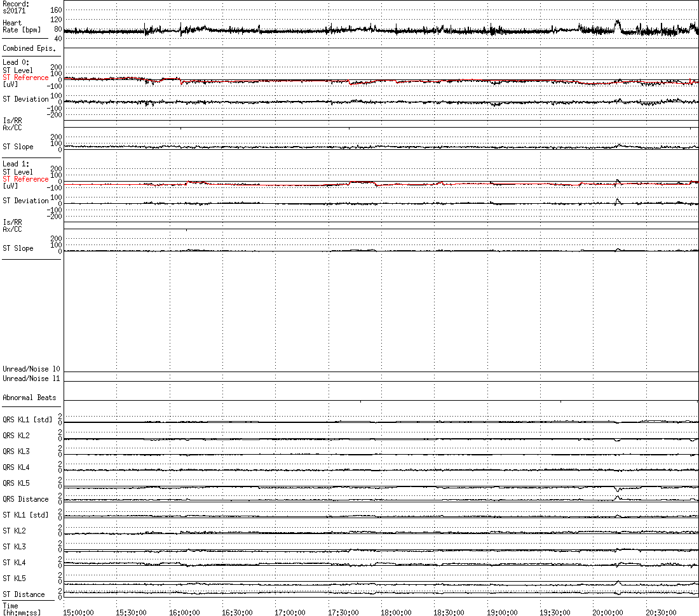Select the Combined Epis. row label
Viewport: 699px width, 616px height.
click(29, 48)
